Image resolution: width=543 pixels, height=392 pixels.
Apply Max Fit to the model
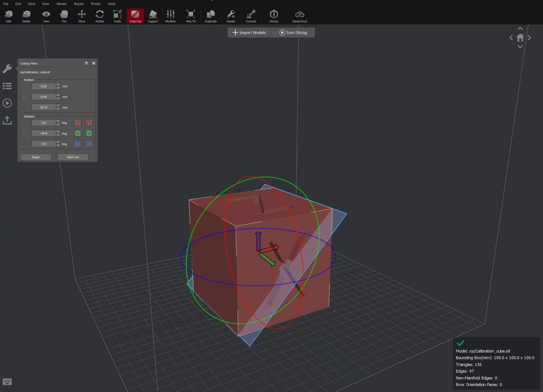pyautogui.click(x=191, y=16)
